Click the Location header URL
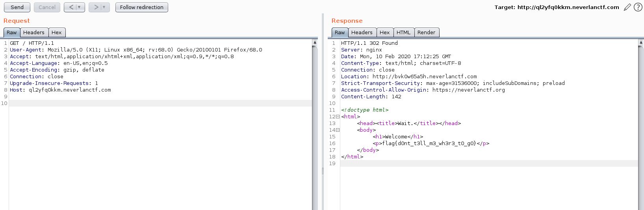 click(425, 77)
